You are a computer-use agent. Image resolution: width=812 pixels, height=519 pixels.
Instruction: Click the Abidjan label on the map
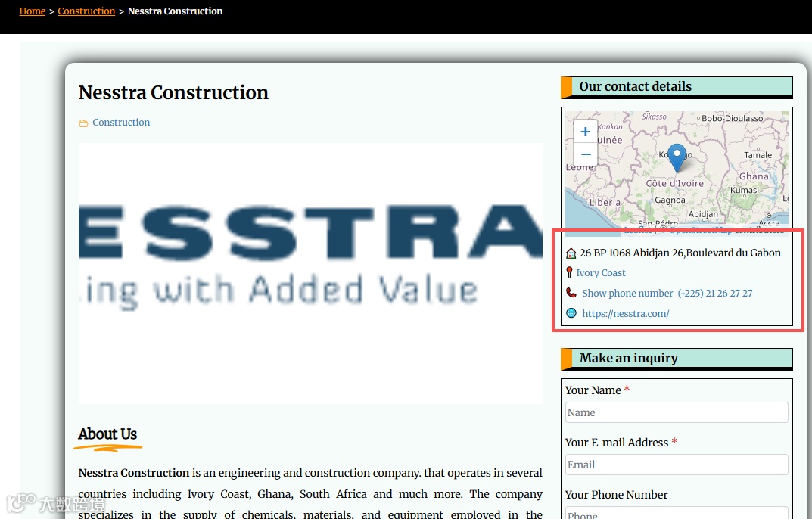tap(703, 214)
